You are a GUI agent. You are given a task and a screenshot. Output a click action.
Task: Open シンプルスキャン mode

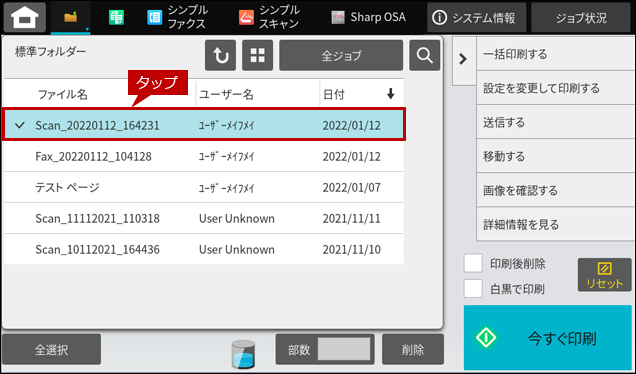[x=269, y=17]
